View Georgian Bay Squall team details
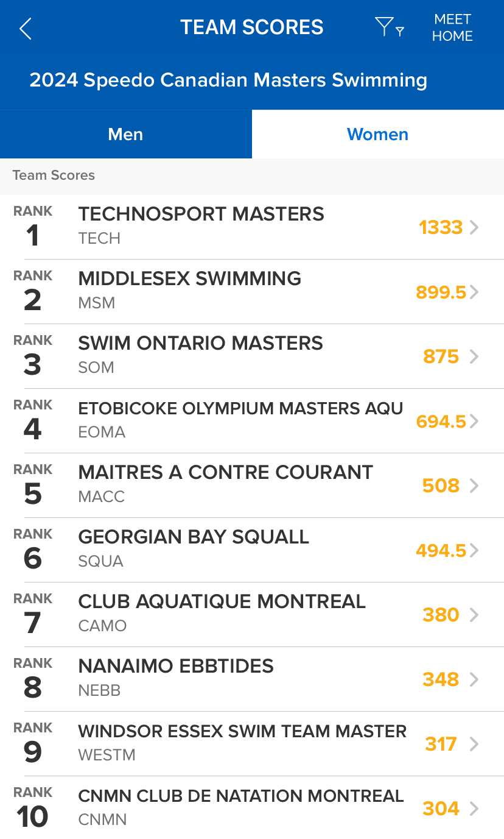The width and height of the screenshot is (504, 839). coord(194,537)
